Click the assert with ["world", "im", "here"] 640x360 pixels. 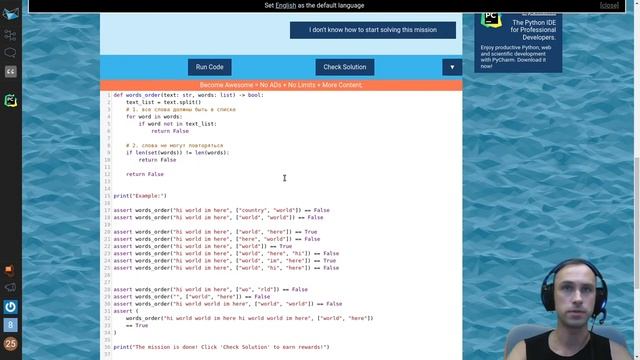[x=225, y=260]
